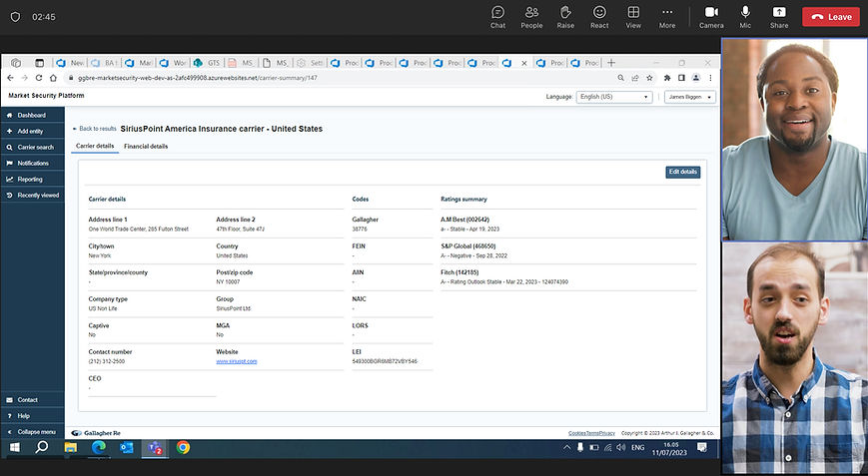Open Google Chrome from the taskbar
Viewport: 868px width, 476px height.
(183, 447)
